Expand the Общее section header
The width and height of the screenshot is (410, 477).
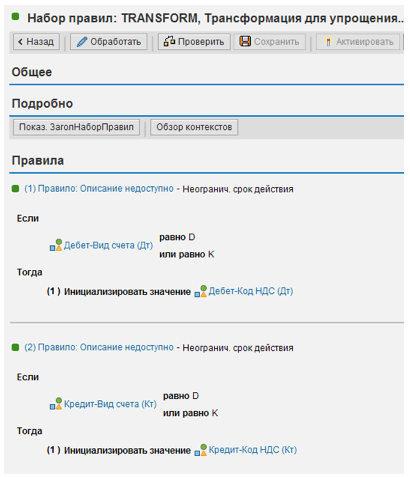click(32, 72)
